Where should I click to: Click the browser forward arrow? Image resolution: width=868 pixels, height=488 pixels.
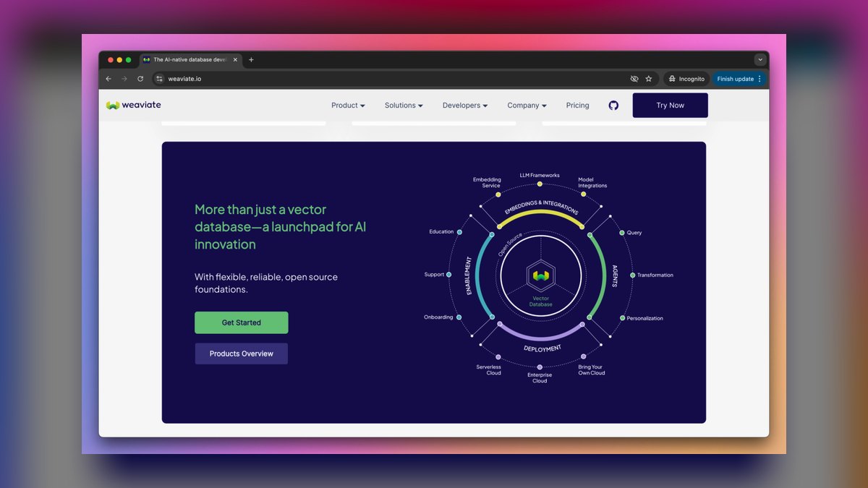tap(124, 79)
